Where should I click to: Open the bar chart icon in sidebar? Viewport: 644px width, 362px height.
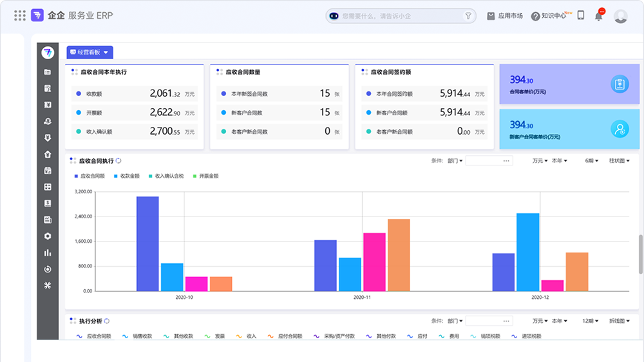[48, 252]
